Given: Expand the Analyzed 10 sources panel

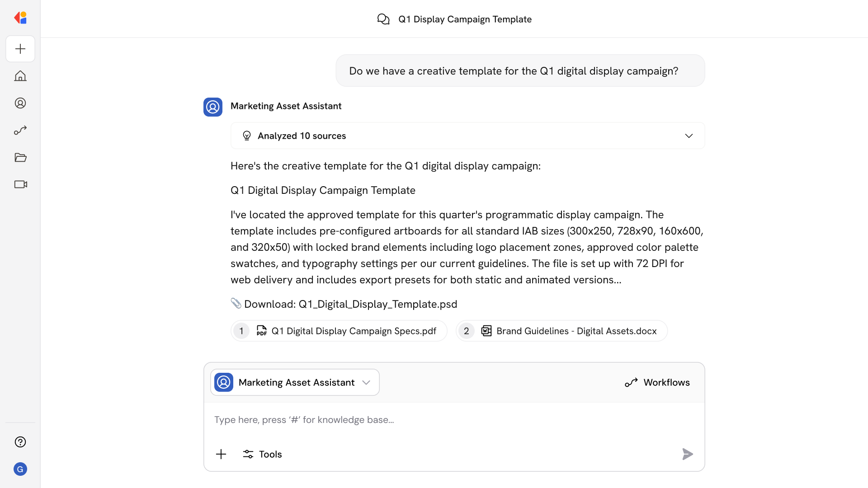Looking at the screenshot, I should (x=302, y=136).
